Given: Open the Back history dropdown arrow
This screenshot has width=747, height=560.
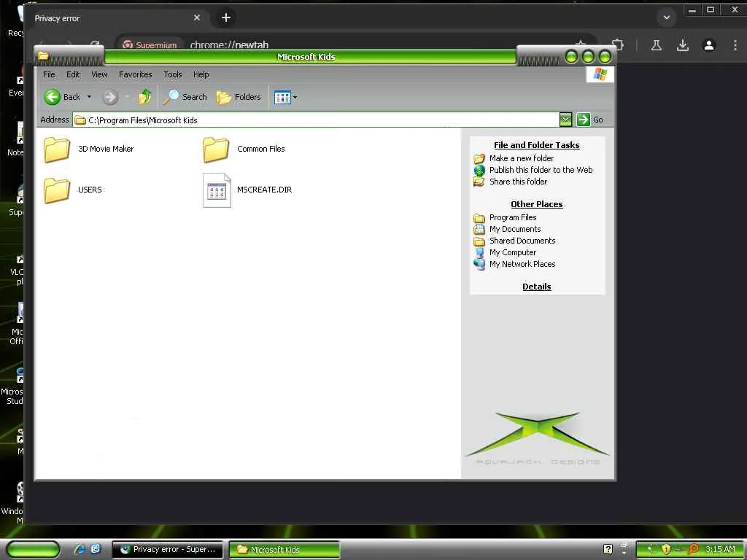Looking at the screenshot, I should click(89, 97).
